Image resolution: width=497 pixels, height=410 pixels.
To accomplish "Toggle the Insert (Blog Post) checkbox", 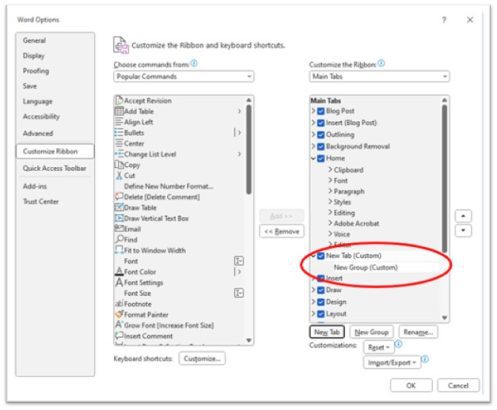I will (321, 123).
